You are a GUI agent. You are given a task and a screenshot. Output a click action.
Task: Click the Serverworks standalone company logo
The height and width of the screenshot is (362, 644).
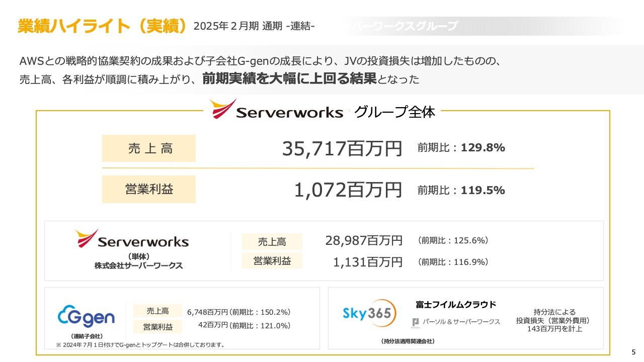[x=132, y=239]
